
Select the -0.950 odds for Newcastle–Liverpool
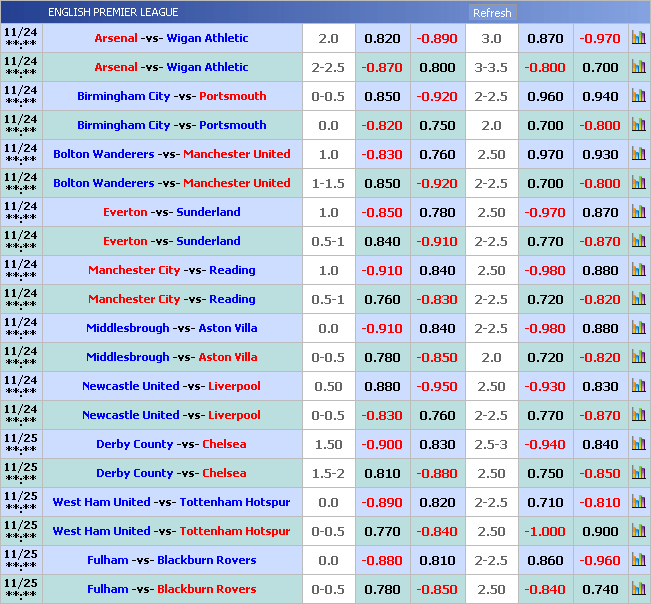[437, 386]
